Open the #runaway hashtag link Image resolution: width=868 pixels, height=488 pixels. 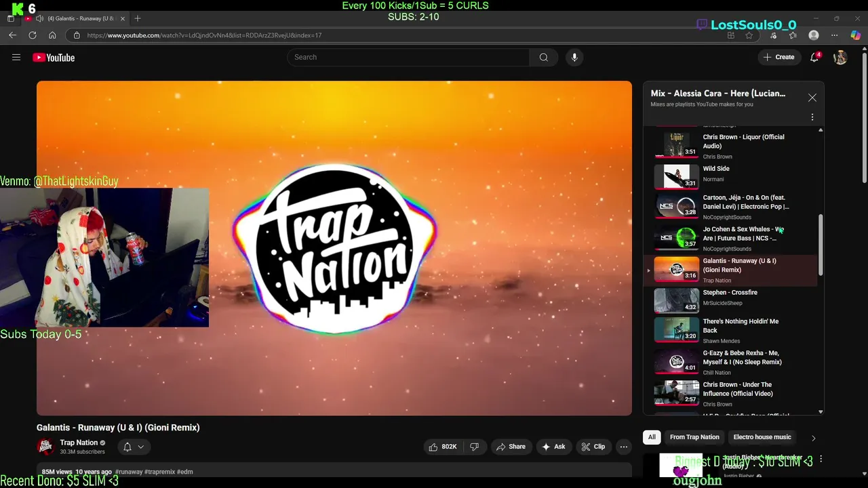[129, 472]
